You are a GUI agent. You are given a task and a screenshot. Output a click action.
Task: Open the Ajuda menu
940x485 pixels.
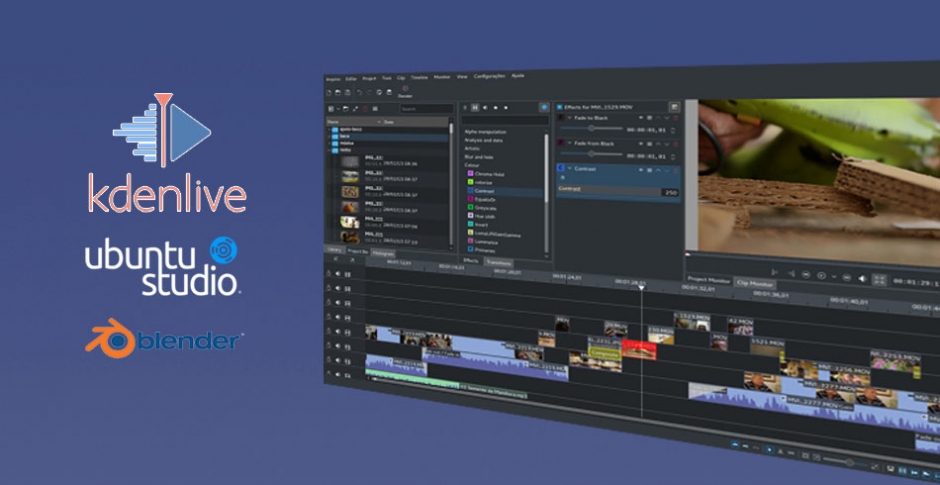(517, 76)
